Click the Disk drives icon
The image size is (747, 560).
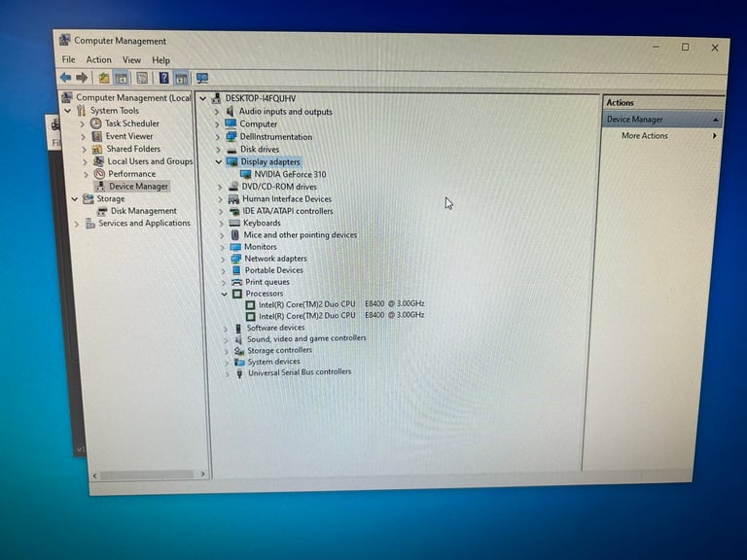(231, 150)
